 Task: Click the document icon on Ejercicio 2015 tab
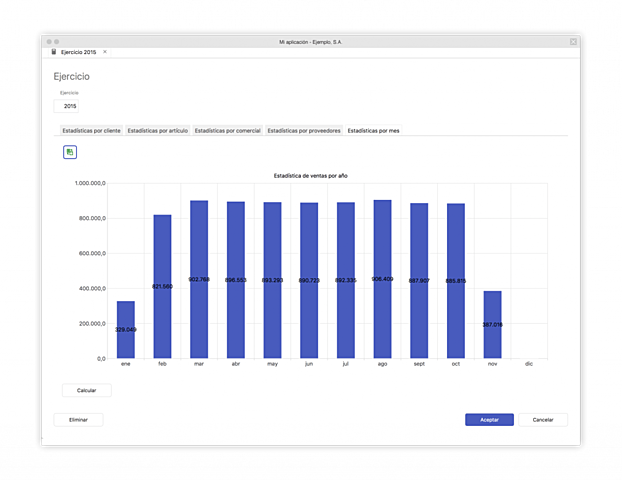point(54,52)
